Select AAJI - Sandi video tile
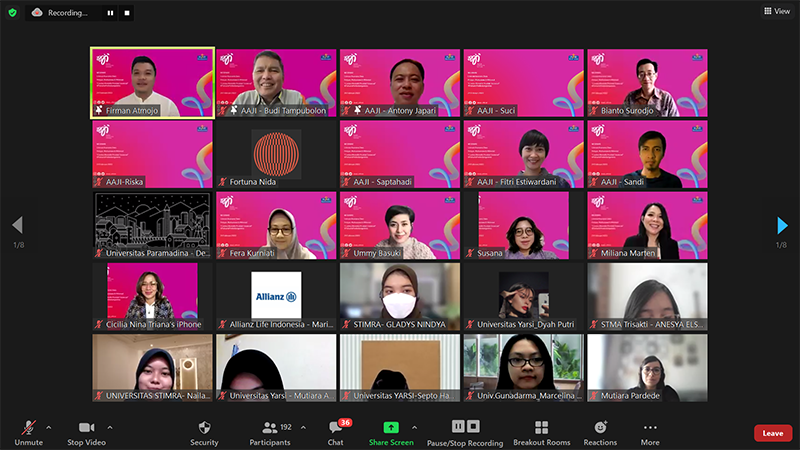 tap(647, 154)
